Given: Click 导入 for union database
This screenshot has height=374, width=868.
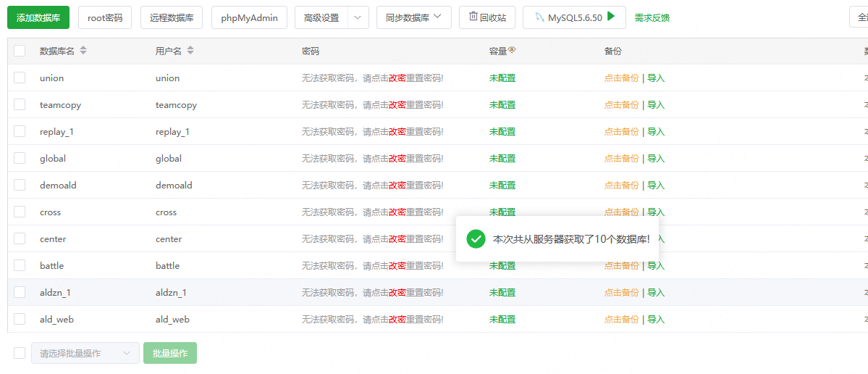Looking at the screenshot, I should (656, 78).
